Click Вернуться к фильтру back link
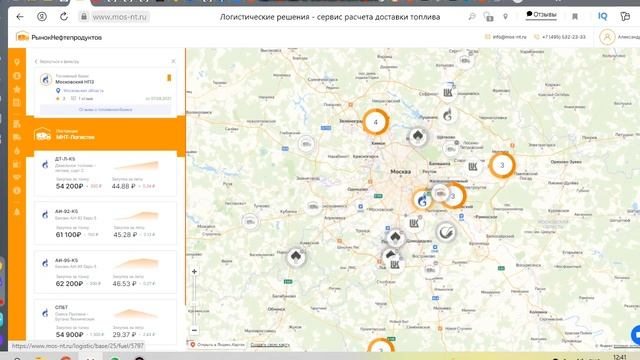Viewport: 640px width, 360px height. pyautogui.click(x=57, y=61)
